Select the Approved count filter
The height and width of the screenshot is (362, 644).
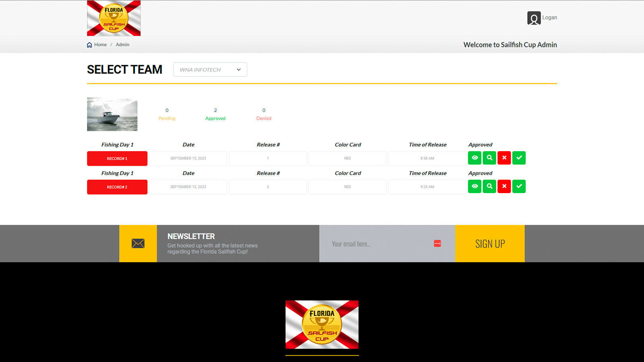pyautogui.click(x=215, y=114)
